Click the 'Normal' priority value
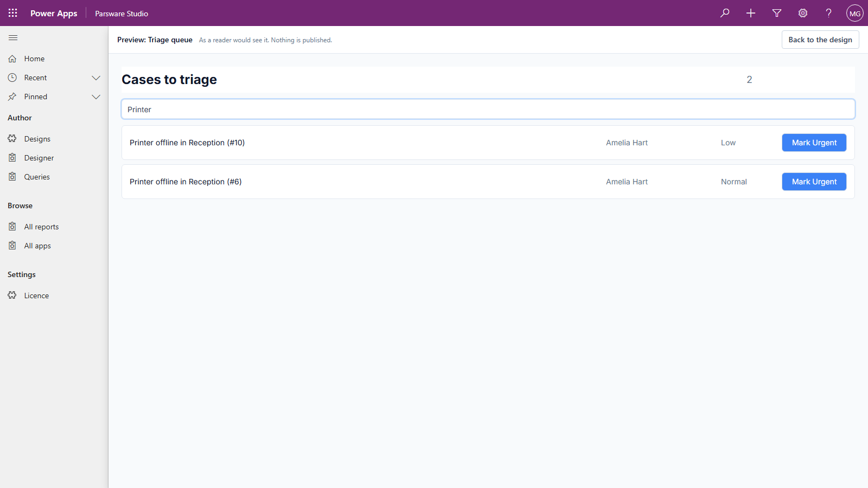The width and height of the screenshot is (868, 488). click(734, 182)
